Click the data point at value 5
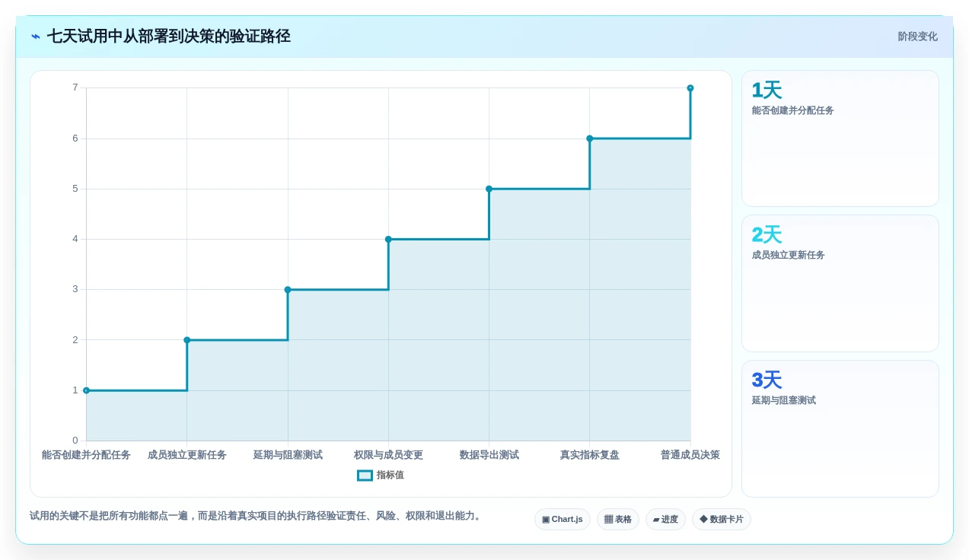This screenshot has height=560, width=969. point(489,189)
